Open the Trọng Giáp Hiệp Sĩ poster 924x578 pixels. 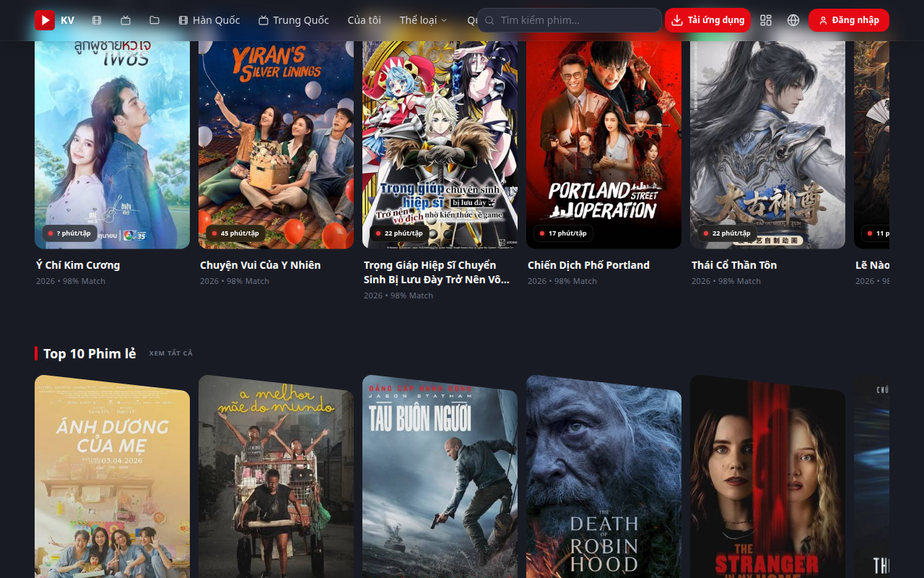point(440,144)
